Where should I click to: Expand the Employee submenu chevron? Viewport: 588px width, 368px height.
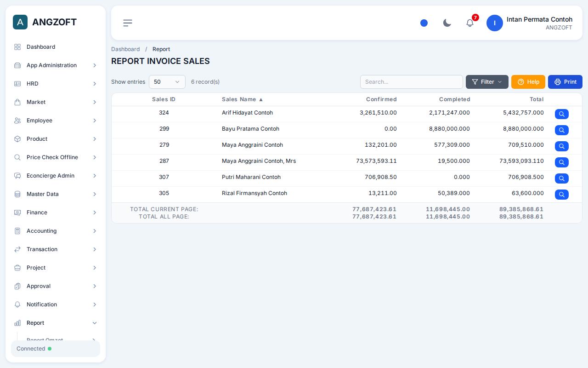(x=95, y=121)
